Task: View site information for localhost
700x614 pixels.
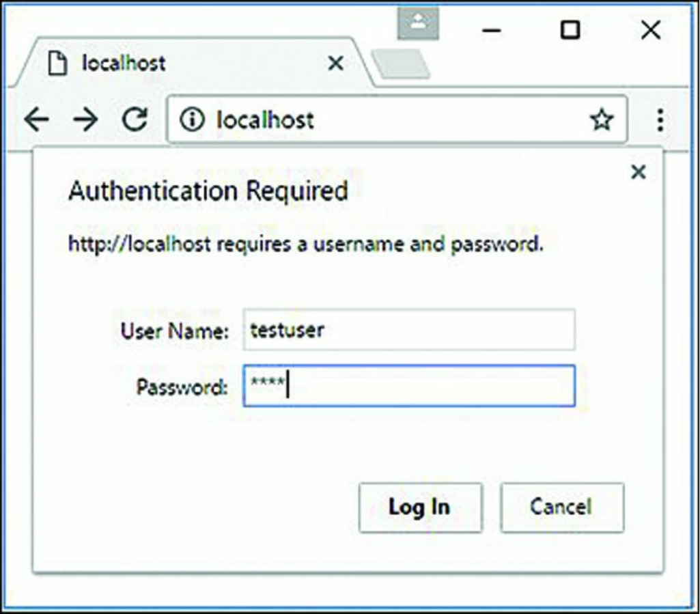Action: click(x=193, y=121)
